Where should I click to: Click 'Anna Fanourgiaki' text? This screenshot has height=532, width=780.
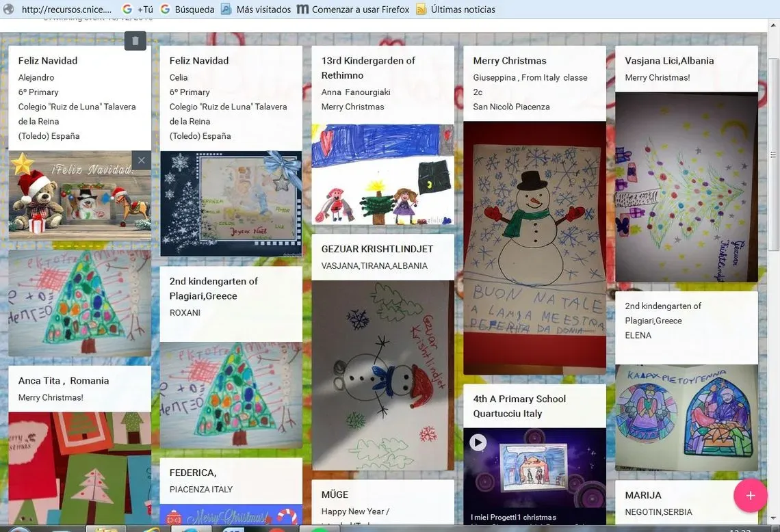356,92
